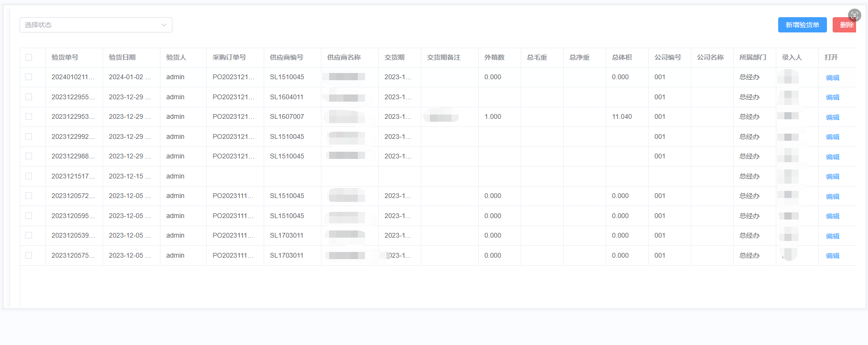Select inspection number cell 2023121517…
Screen dimensions: 868x345
pyautogui.click(x=73, y=176)
